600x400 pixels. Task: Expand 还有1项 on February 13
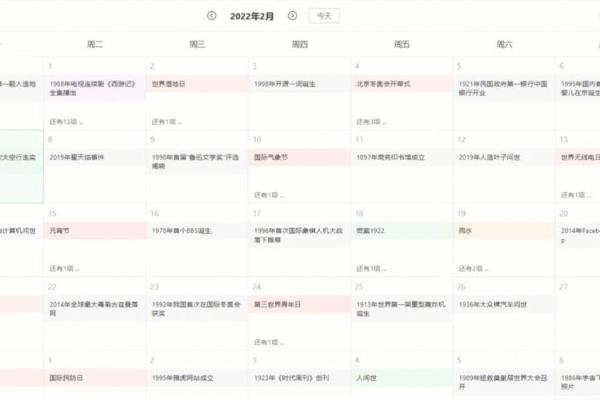click(x=576, y=195)
